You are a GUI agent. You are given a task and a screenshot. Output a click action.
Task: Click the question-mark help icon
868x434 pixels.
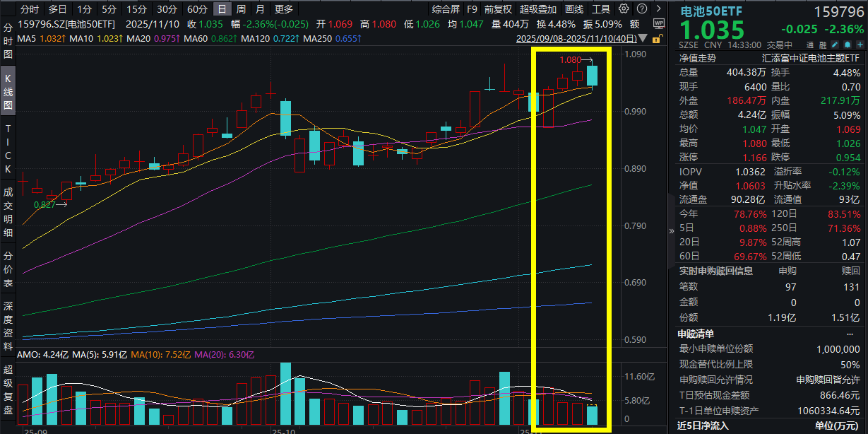[x=641, y=8]
